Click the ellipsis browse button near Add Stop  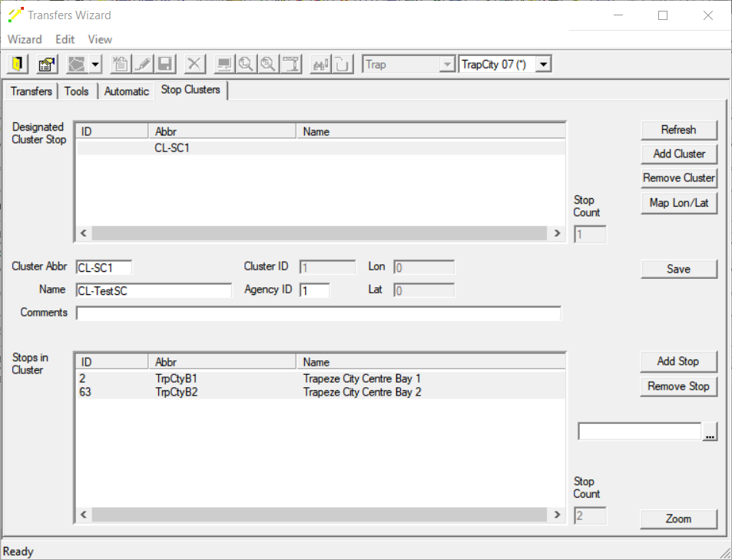click(710, 431)
